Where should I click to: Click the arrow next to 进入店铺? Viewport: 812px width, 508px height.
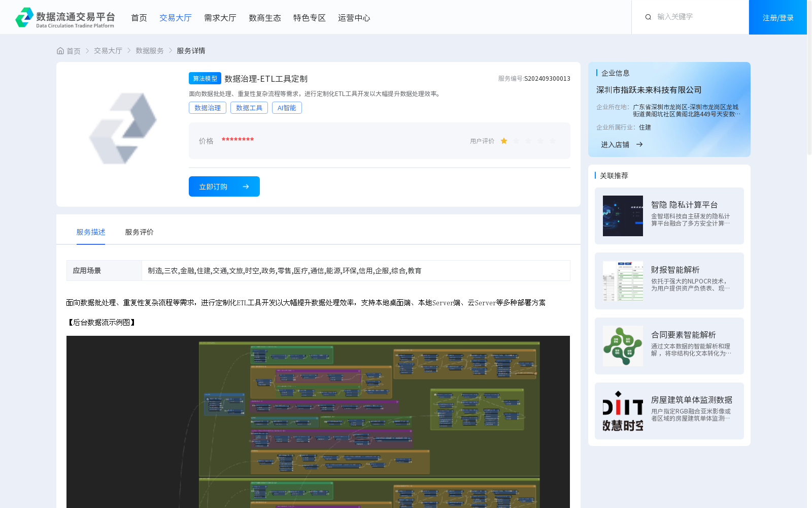click(639, 145)
